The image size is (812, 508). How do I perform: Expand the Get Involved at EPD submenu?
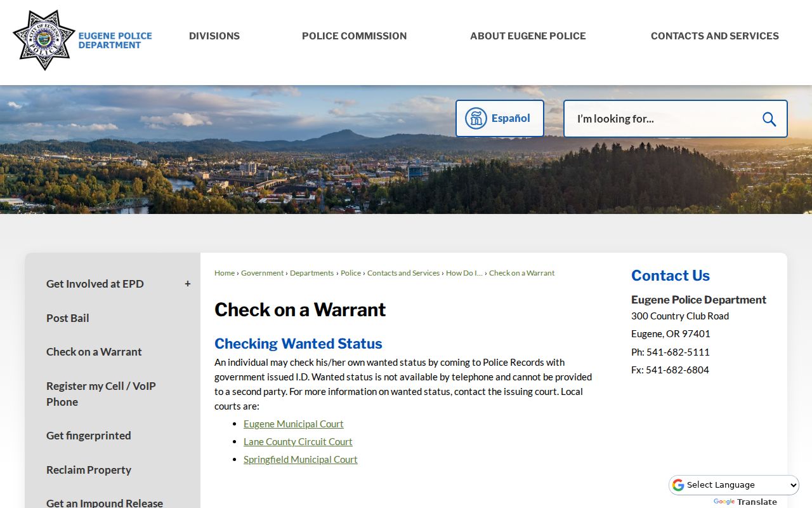[x=188, y=284]
